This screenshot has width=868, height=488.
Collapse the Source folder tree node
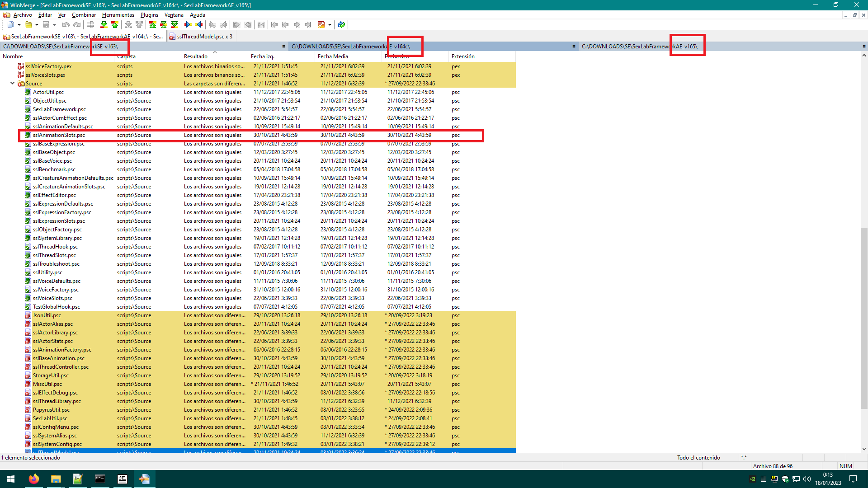coord(12,83)
